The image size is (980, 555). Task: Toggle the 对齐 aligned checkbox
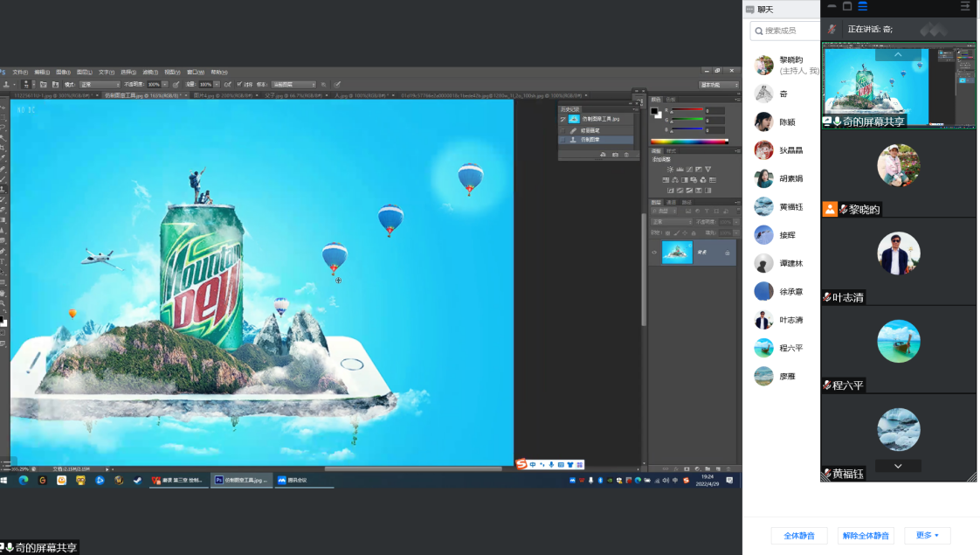coord(238,84)
